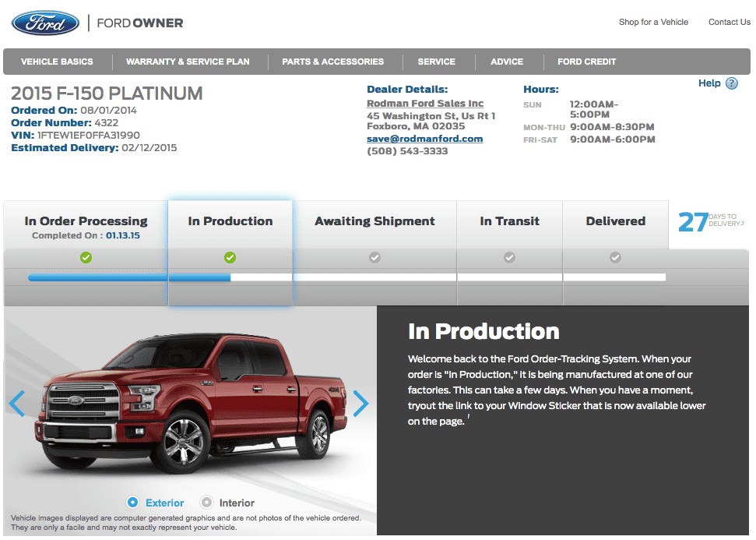
Task: Email save@rodmanford.com dealer address
Action: [424, 139]
